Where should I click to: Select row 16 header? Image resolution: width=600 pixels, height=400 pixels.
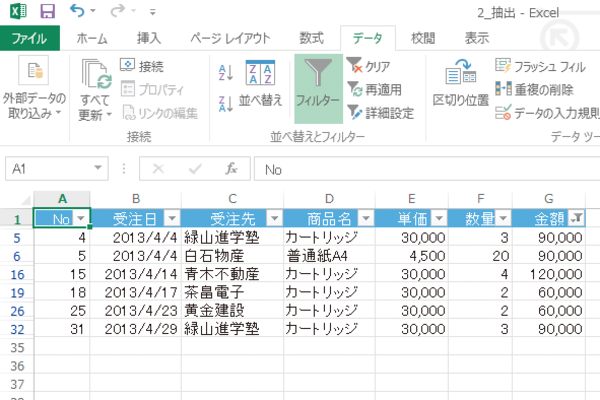[17, 274]
